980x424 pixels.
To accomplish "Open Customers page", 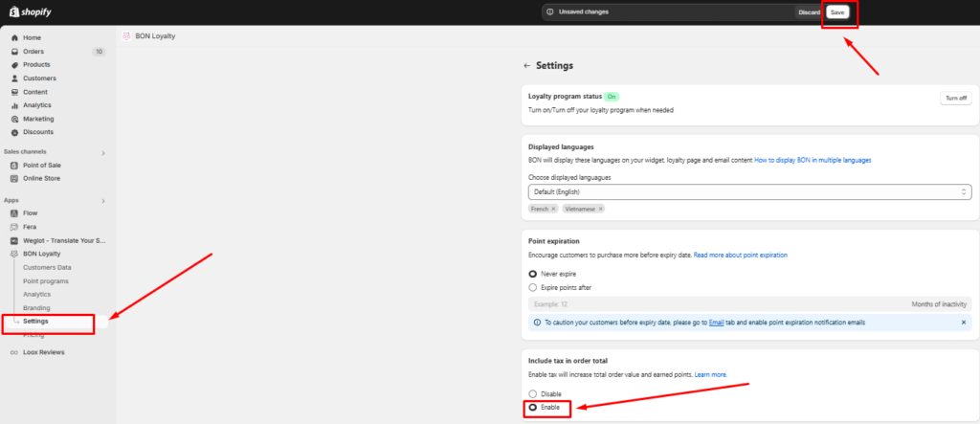I will pos(39,78).
